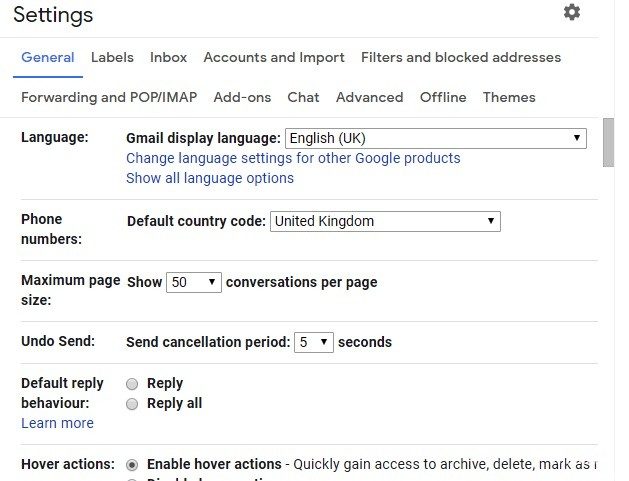Switch to the Labels tab
The width and height of the screenshot is (629, 481).
pyautogui.click(x=112, y=57)
